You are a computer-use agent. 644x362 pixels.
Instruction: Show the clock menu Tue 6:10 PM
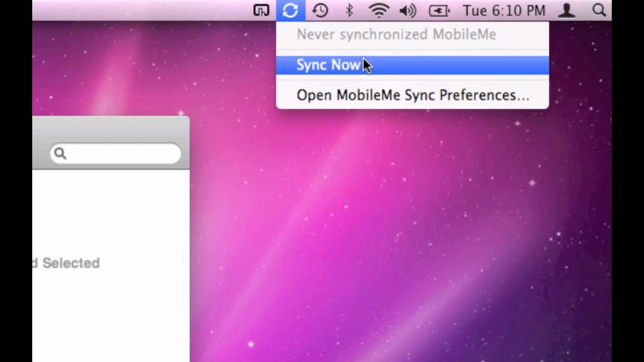point(504,11)
